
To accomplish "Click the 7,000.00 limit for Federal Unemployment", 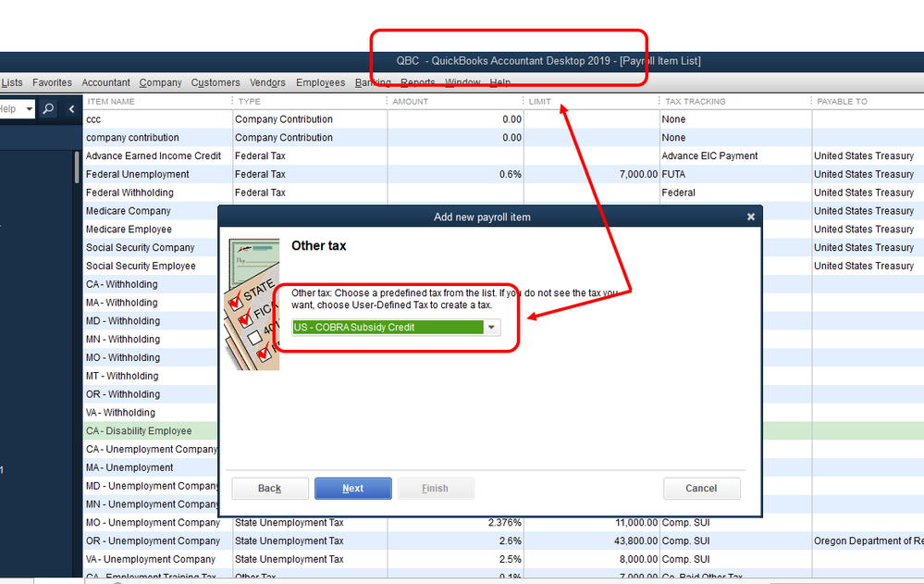I will 638,174.
